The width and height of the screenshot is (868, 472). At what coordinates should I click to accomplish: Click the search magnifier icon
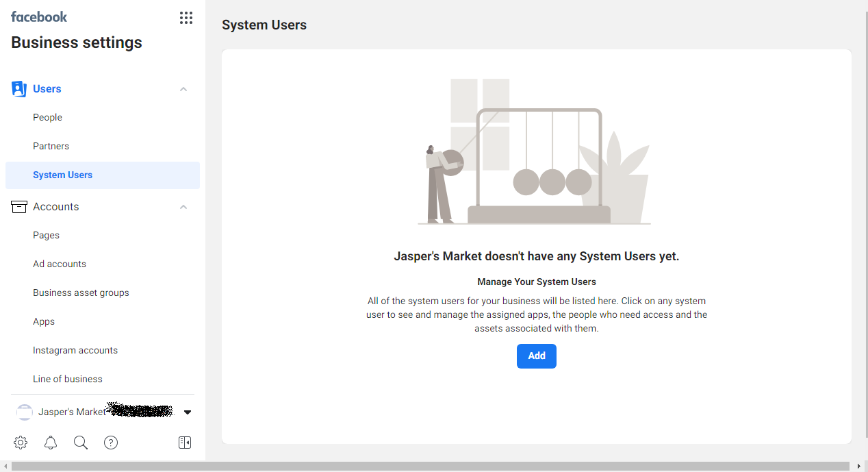(81, 443)
